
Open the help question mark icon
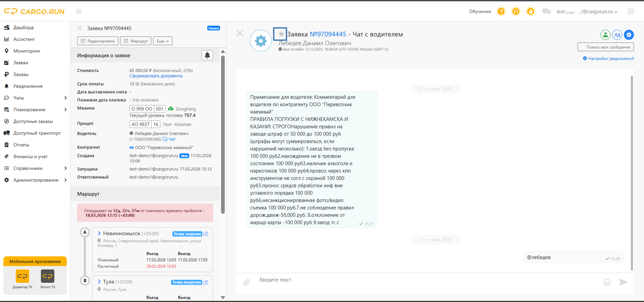click(x=501, y=11)
